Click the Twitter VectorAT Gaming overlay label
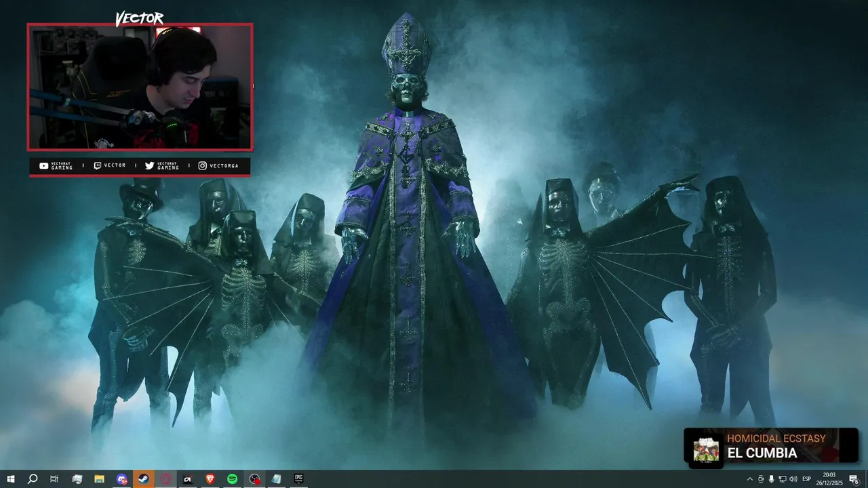The height and width of the screenshot is (488, 868). pyautogui.click(x=162, y=165)
